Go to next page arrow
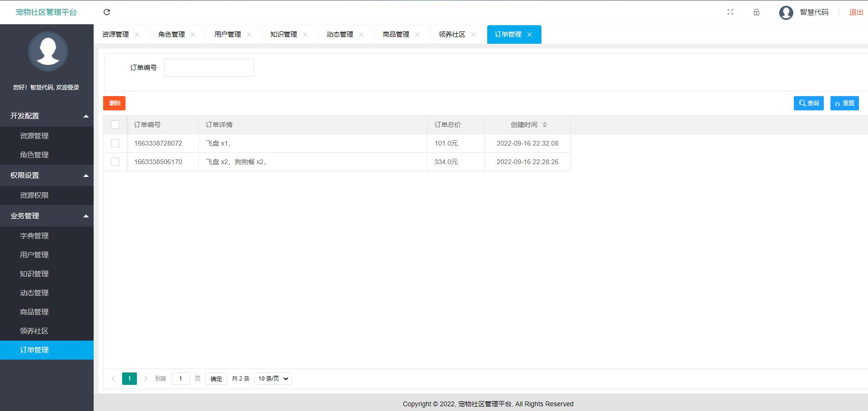Image resolution: width=868 pixels, height=411 pixels. pos(146,379)
